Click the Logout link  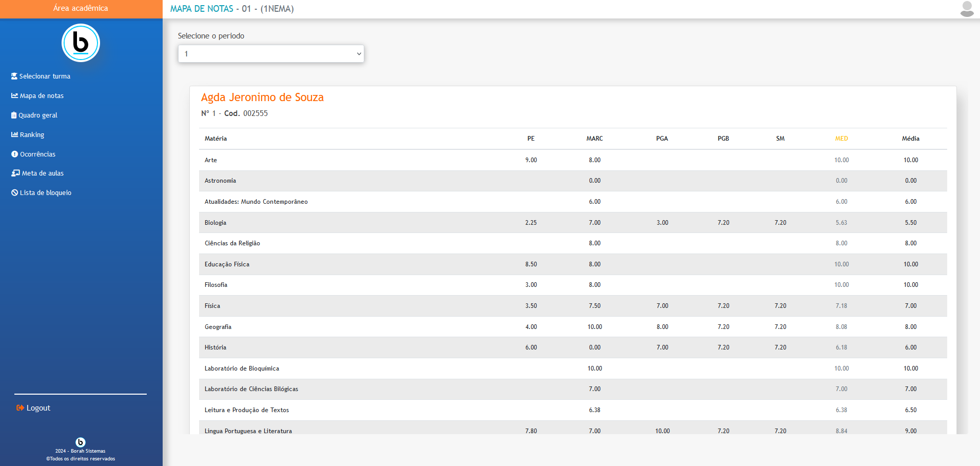33,407
